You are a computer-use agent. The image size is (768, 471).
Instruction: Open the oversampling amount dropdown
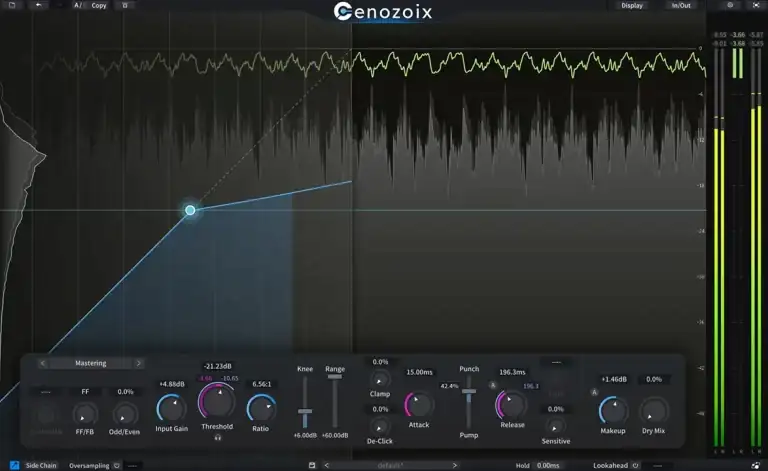click(132, 466)
